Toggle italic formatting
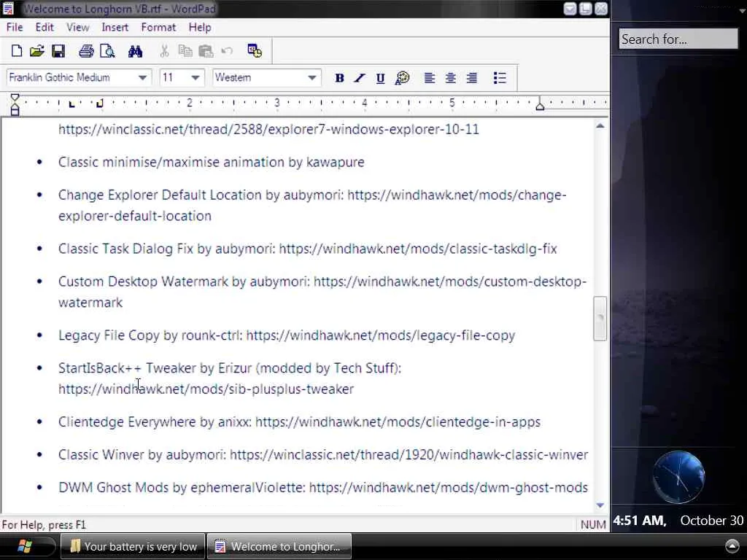747x560 pixels. pos(360,78)
